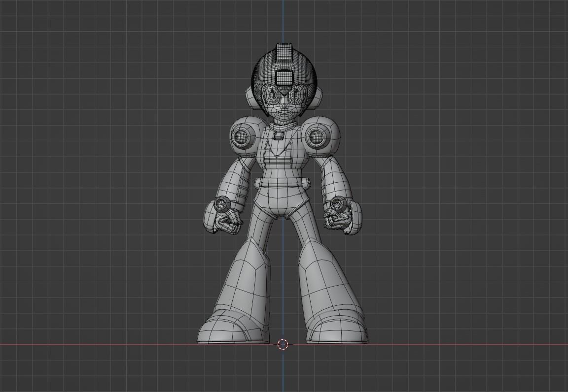Click the 3D cursor at the world origin
Screen dimensions: 568x392
click(283, 344)
